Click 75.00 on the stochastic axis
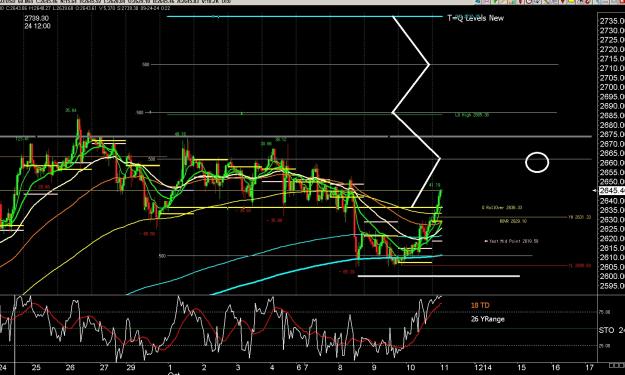 coord(605,312)
